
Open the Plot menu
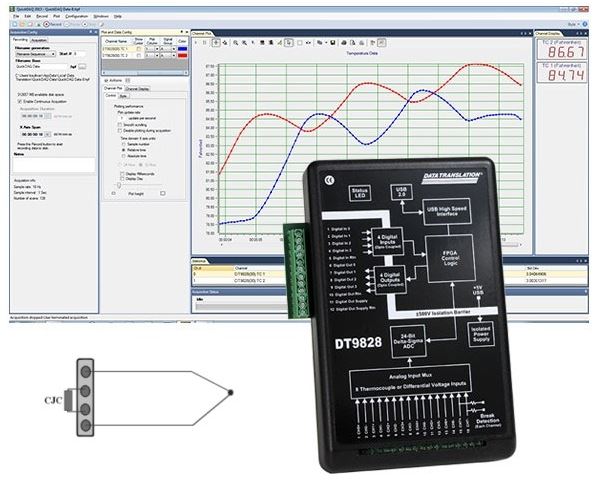(x=57, y=16)
